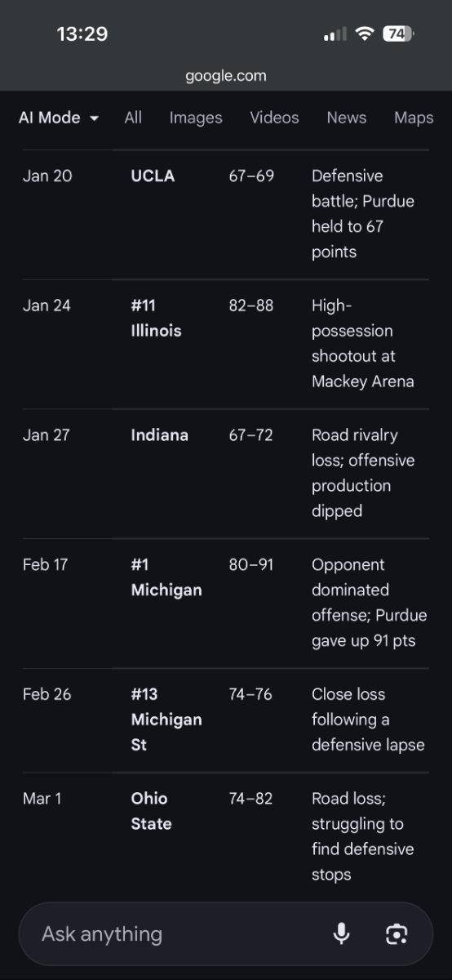
Task: Tap the cellular signal bars icon
Action: [335, 34]
